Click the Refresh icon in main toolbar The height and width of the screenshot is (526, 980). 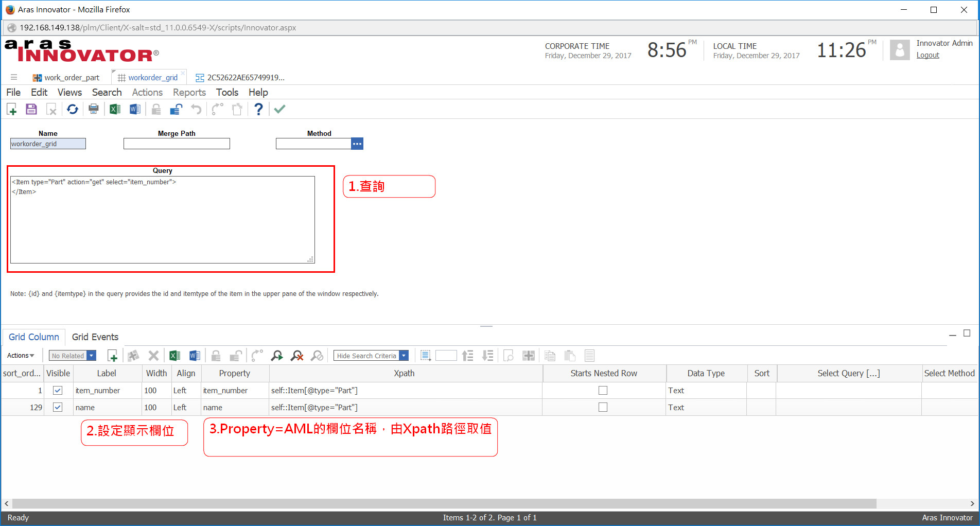[73, 109]
